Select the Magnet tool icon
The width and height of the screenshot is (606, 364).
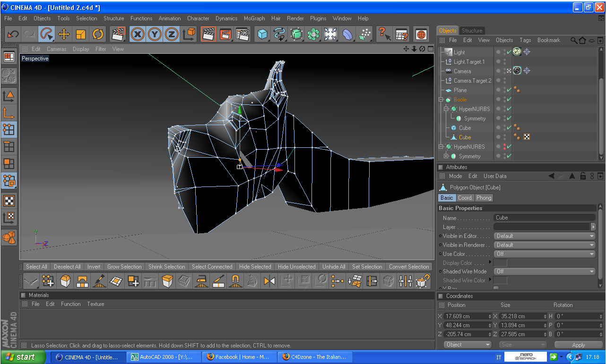tap(235, 281)
